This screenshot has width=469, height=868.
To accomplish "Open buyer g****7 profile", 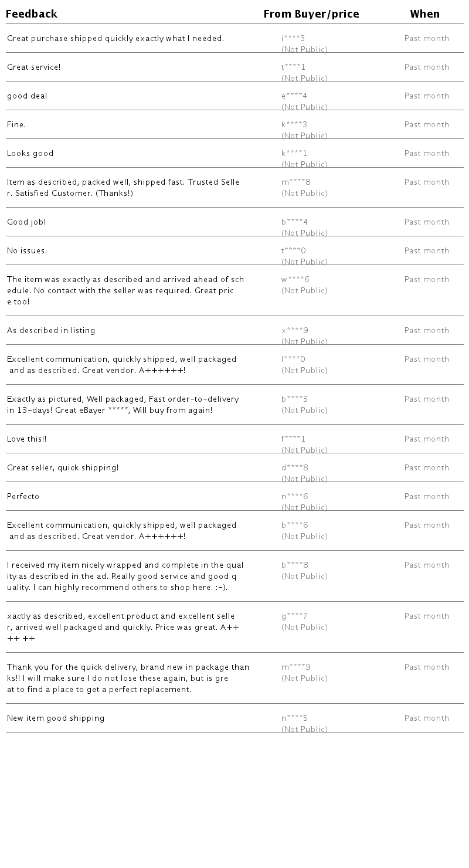I will 294,616.
